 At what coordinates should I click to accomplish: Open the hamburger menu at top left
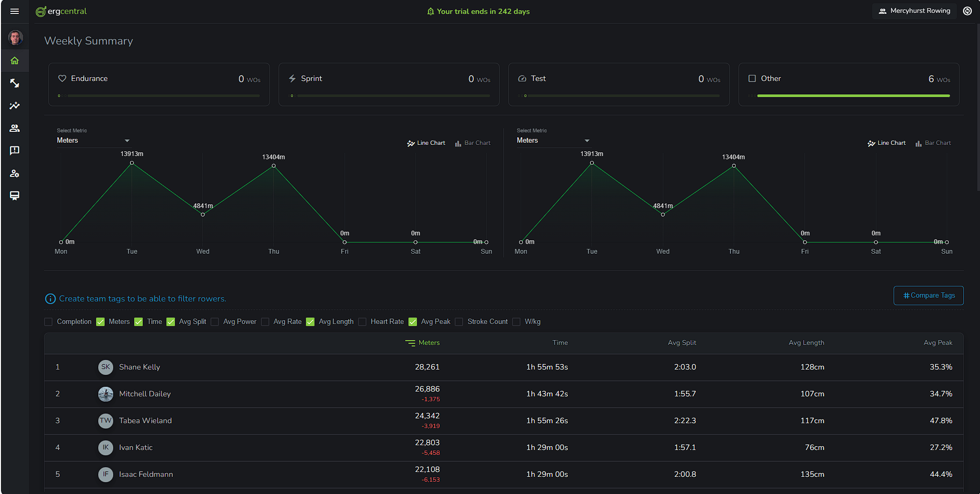coord(14,11)
